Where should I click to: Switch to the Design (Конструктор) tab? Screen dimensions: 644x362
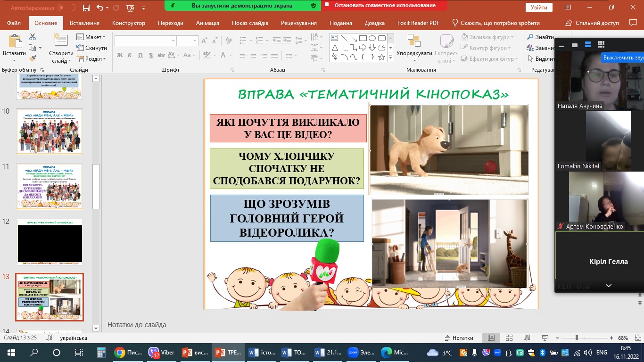point(128,23)
